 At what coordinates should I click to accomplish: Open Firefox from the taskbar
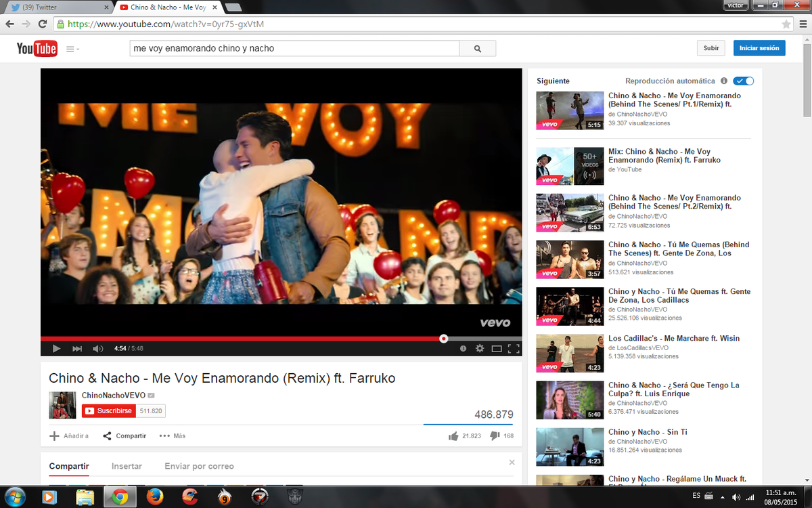pos(155,496)
